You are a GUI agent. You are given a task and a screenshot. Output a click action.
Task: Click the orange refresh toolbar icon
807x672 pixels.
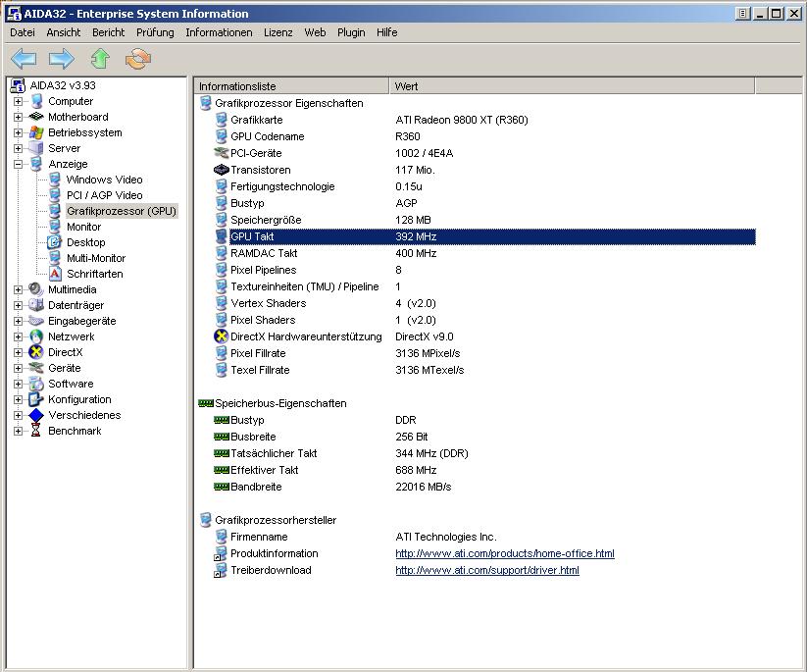click(138, 59)
